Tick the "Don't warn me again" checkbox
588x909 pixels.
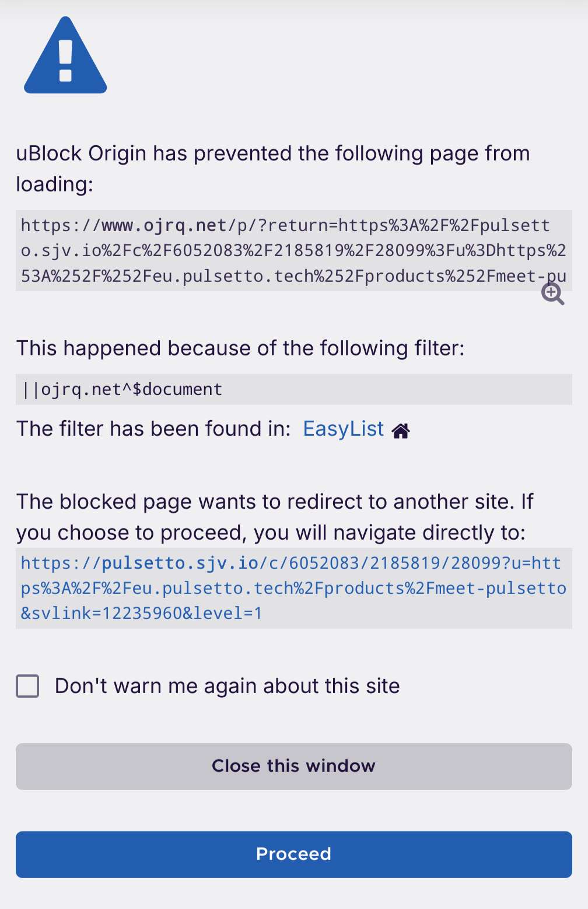[27, 686]
